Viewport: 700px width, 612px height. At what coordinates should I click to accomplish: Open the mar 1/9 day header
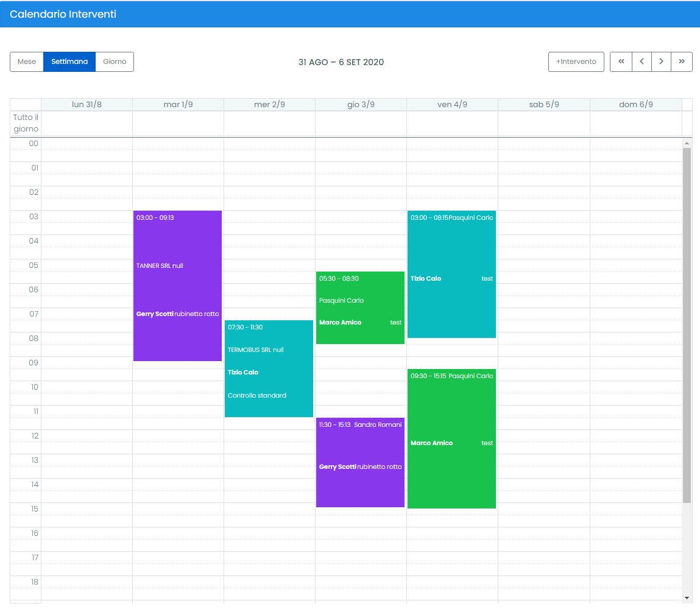pyautogui.click(x=178, y=105)
